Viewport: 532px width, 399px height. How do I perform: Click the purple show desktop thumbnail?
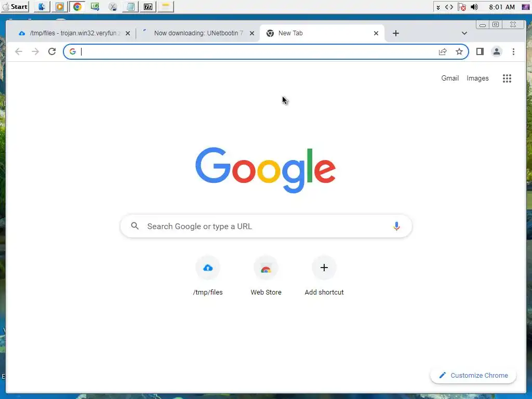coord(526,7)
